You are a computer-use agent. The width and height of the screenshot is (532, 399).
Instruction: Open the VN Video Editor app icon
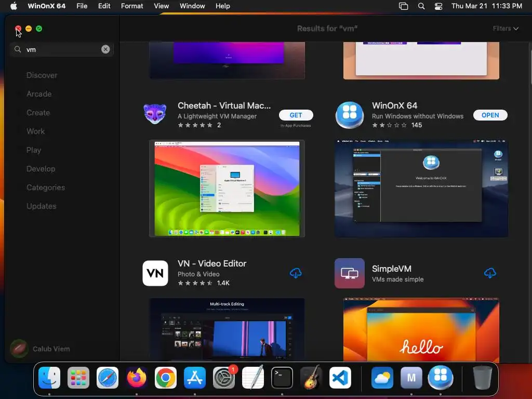(x=155, y=273)
